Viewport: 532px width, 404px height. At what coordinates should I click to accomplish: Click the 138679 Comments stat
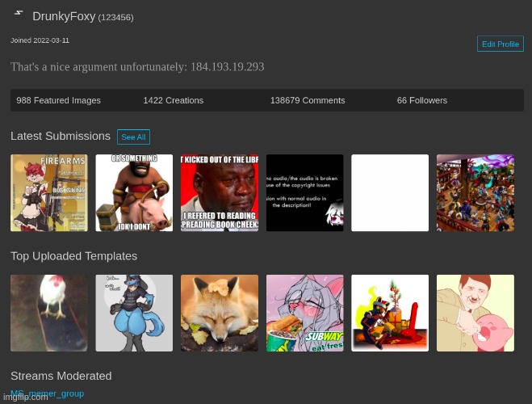pyautogui.click(x=308, y=100)
